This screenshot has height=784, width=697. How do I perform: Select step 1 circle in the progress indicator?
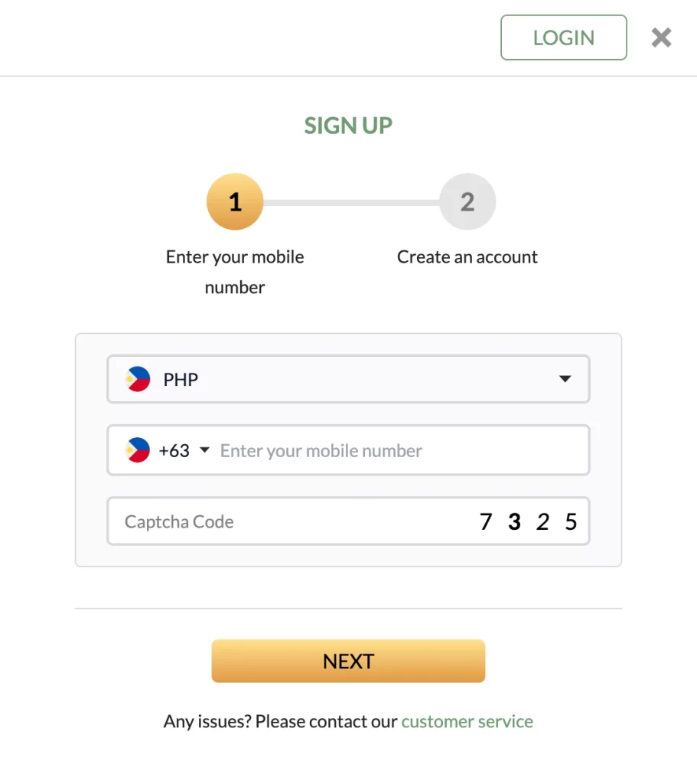(x=235, y=201)
